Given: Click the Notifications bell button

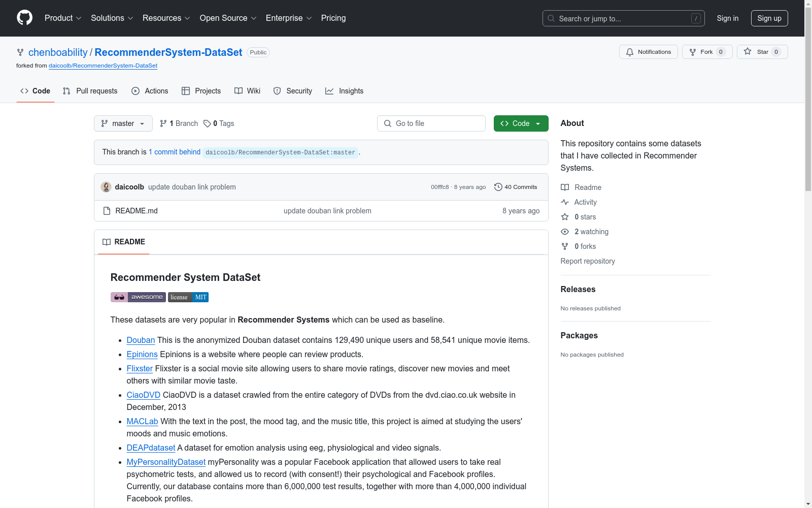Looking at the screenshot, I should (x=649, y=52).
